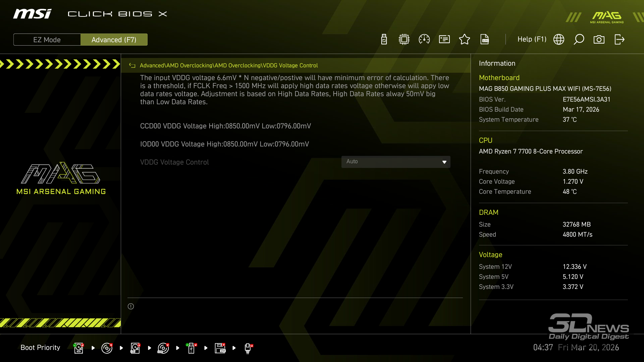Click the globe language icon

pos(559,40)
